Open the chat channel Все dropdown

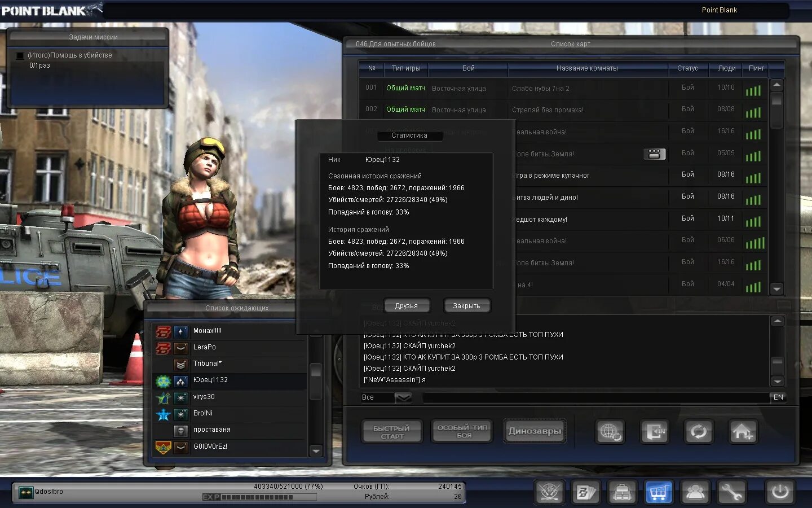coord(403,397)
